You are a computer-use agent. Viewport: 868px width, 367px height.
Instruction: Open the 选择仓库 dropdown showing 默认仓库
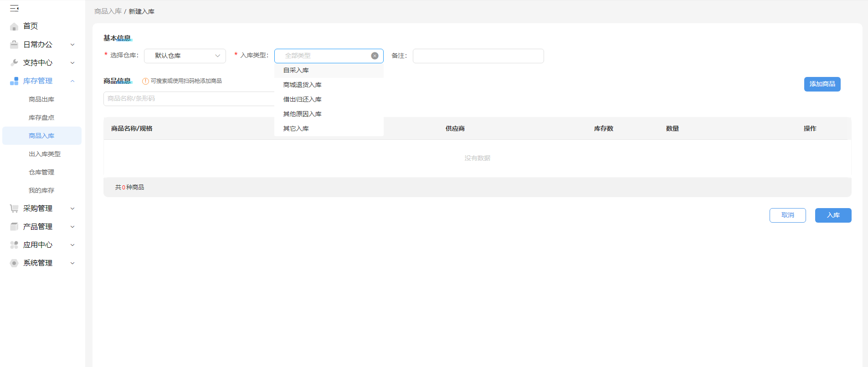(x=185, y=56)
